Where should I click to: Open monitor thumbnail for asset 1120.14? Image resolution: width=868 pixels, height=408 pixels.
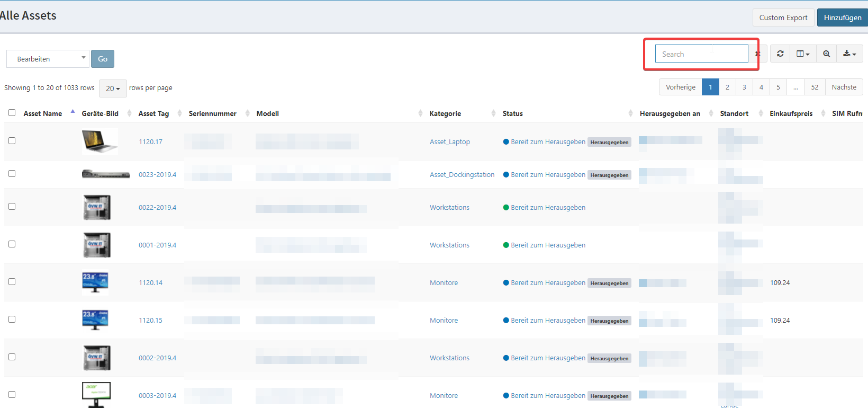click(95, 282)
